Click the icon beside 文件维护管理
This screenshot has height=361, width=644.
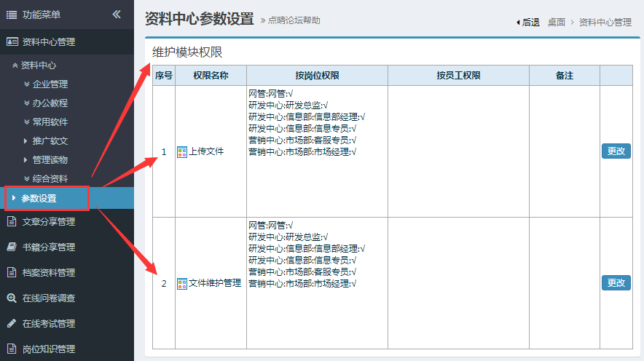click(x=182, y=283)
